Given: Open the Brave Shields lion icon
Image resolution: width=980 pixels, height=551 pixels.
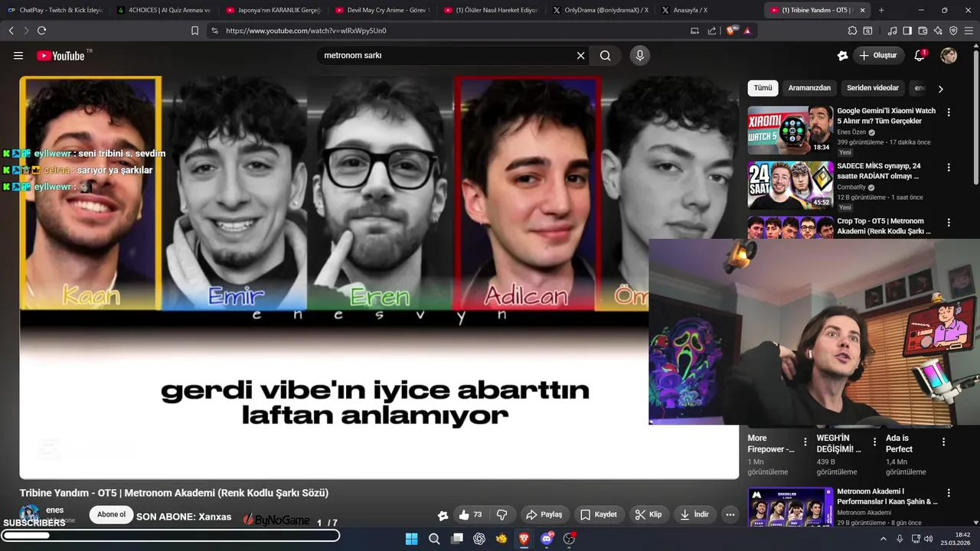Looking at the screenshot, I should [x=731, y=31].
